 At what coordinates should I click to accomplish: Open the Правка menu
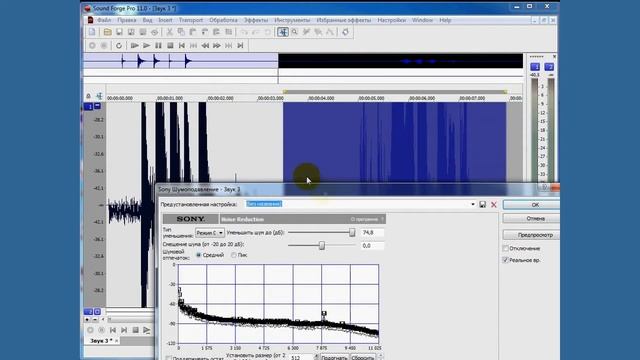(x=127, y=20)
